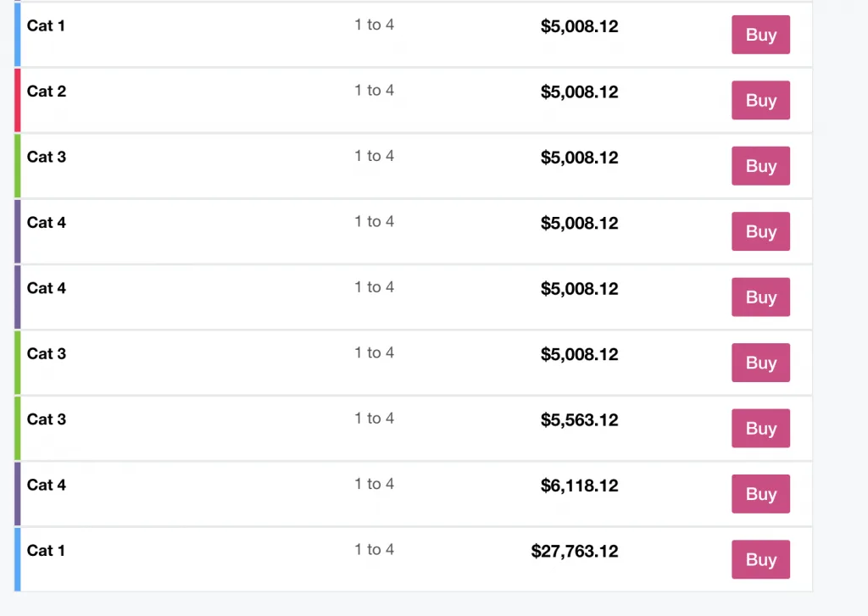The width and height of the screenshot is (868, 616).
Task: Click the red color bar beside Cat 2
Action: coord(18,100)
